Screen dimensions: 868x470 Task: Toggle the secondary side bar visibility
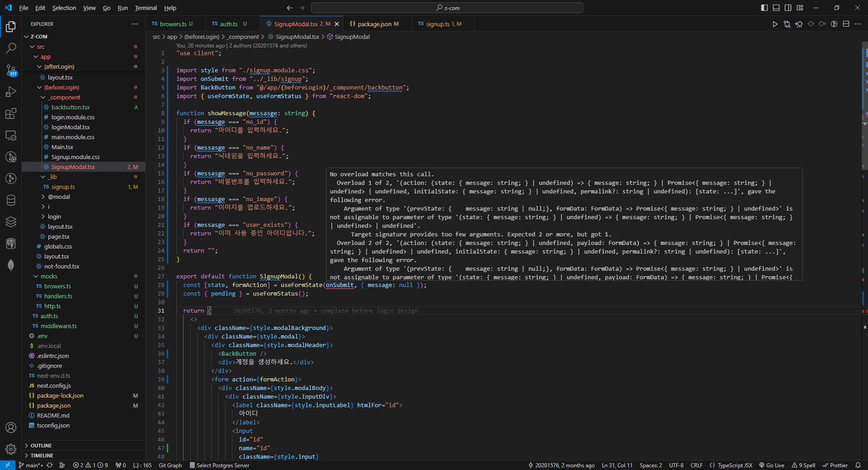click(x=788, y=8)
